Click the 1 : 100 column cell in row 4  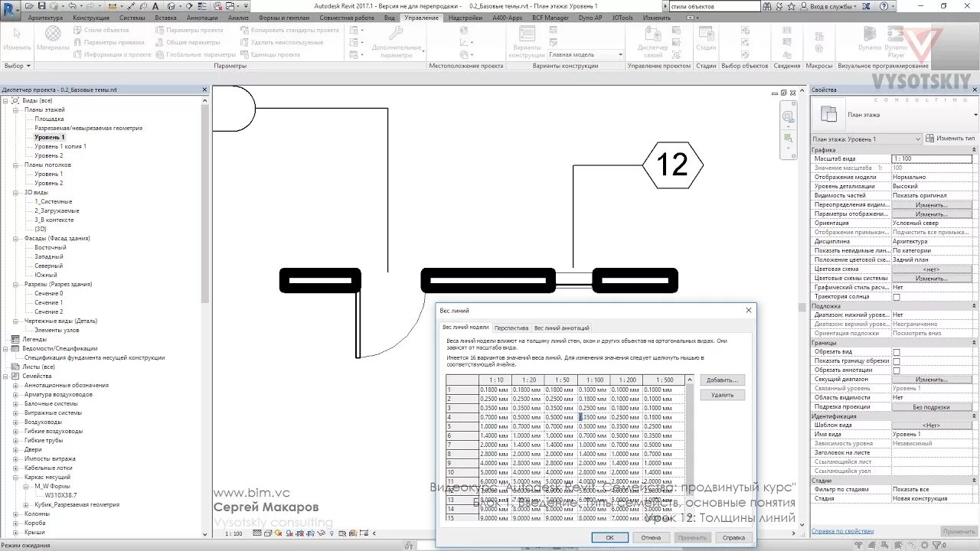tap(593, 417)
